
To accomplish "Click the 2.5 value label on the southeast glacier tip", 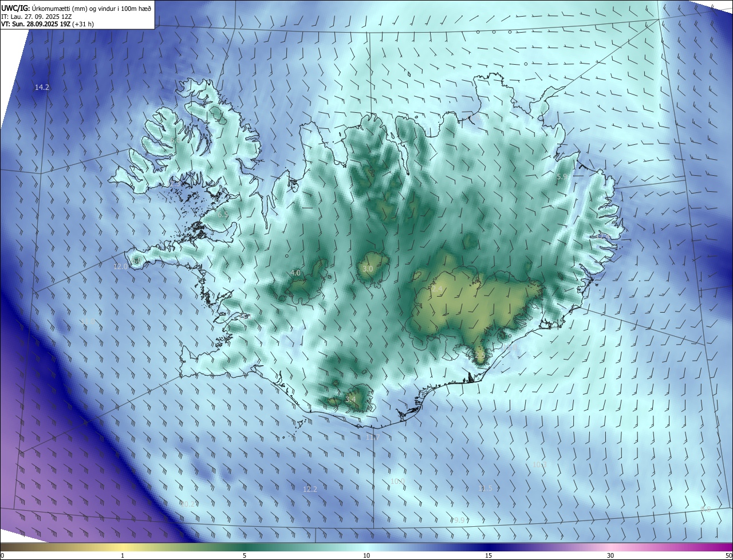I will [x=480, y=355].
